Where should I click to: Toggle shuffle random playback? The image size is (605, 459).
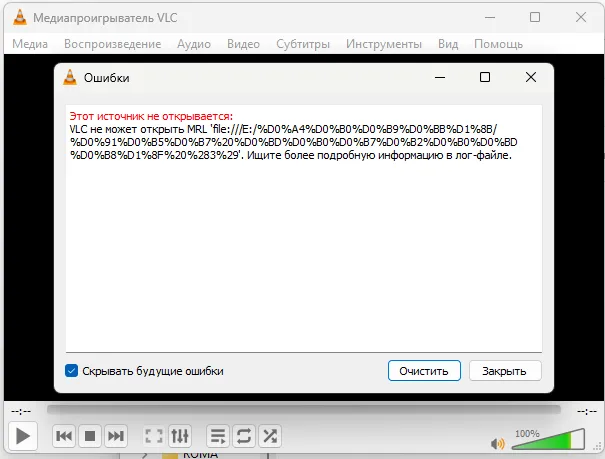coord(270,436)
